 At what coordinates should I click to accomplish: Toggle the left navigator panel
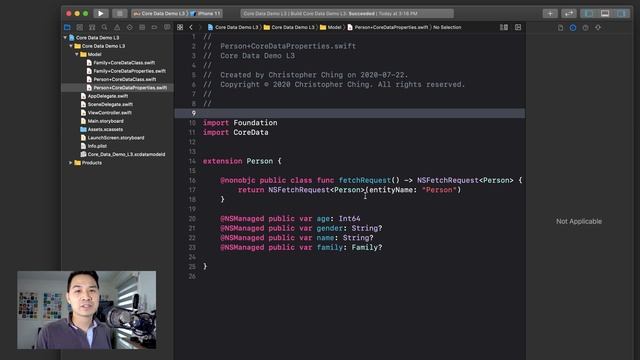pyautogui.click(x=589, y=13)
